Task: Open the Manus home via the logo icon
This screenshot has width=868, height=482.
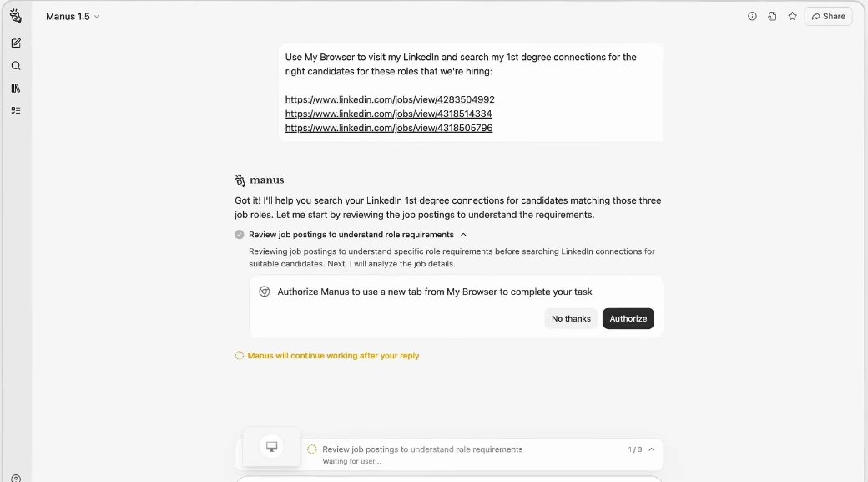Action: coord(16,15)
